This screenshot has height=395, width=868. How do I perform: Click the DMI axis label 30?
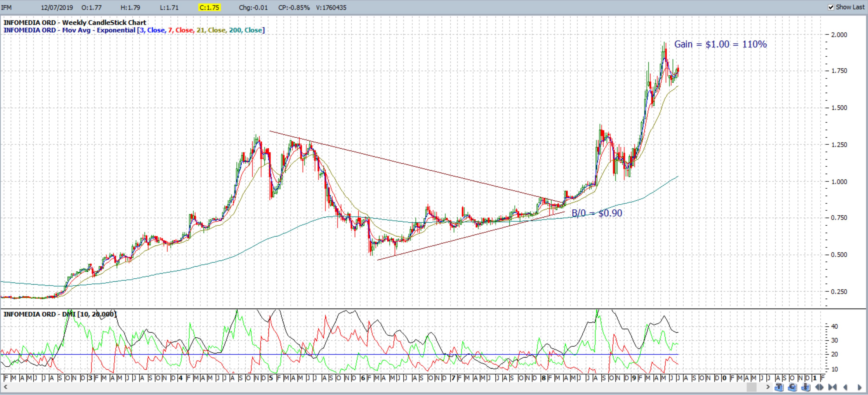tap(835, 340)
